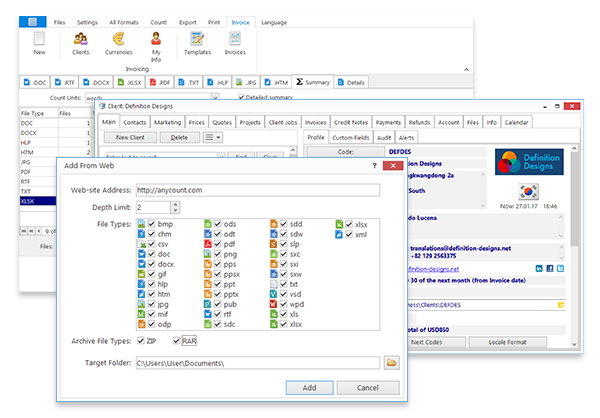600x418 pixels.
Task: Open the Export ribbon tab
Action: click(x=188, y=22)
